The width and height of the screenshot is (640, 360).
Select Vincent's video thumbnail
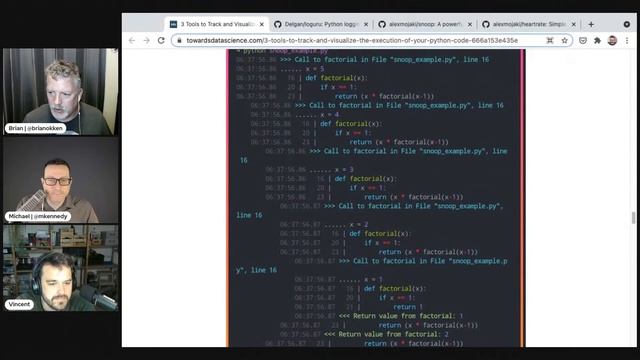(x=60, y=268)
